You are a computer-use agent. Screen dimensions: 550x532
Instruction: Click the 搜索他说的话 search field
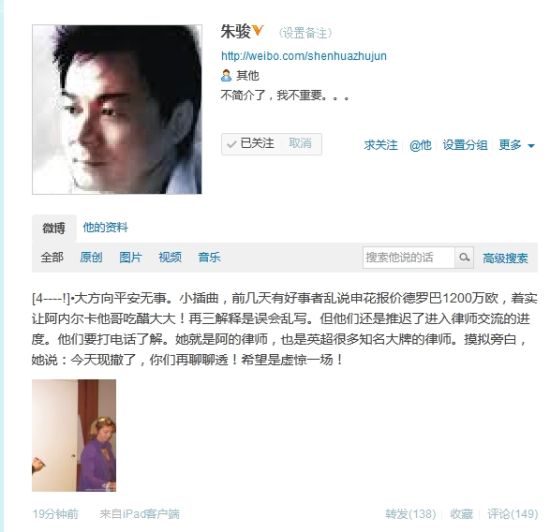409,257
